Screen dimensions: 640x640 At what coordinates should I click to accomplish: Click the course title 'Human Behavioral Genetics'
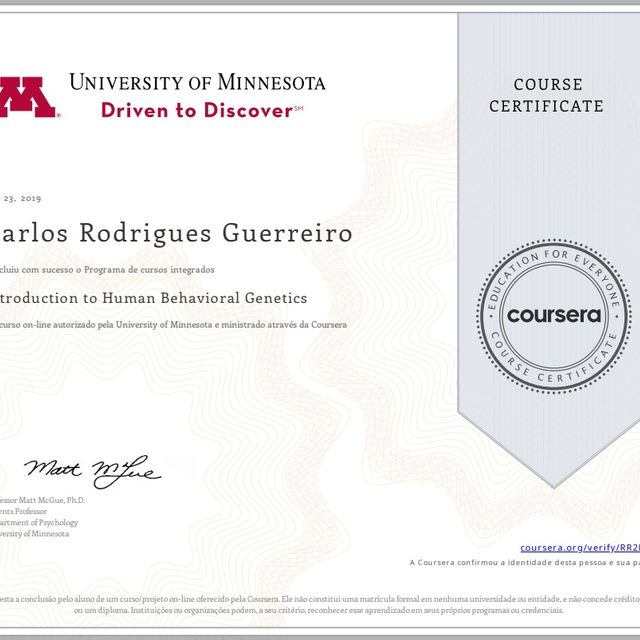click(x=204, y=298)
